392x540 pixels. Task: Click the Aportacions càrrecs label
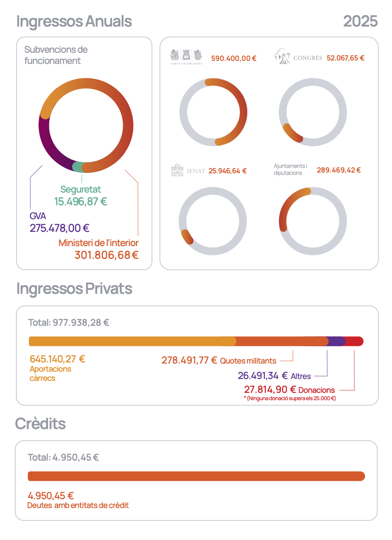[x=50, y=374]
